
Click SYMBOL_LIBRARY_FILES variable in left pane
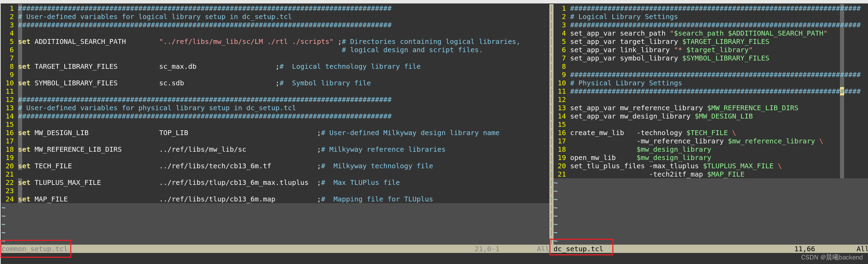point(76,83)
